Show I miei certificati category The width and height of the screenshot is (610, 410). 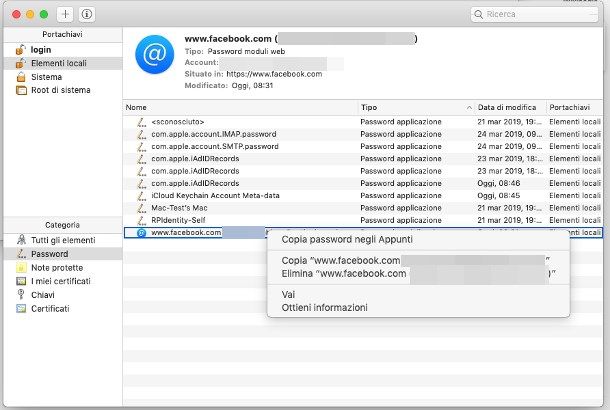click(61, 281)
